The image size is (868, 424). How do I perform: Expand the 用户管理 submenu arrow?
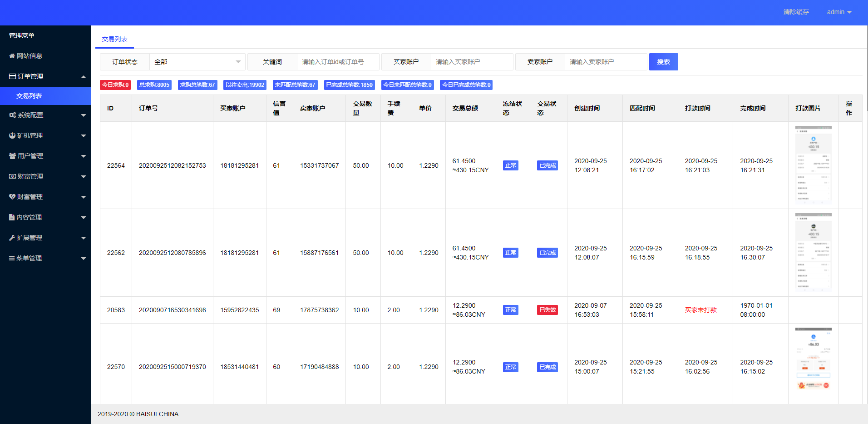(x=84, y=156)
